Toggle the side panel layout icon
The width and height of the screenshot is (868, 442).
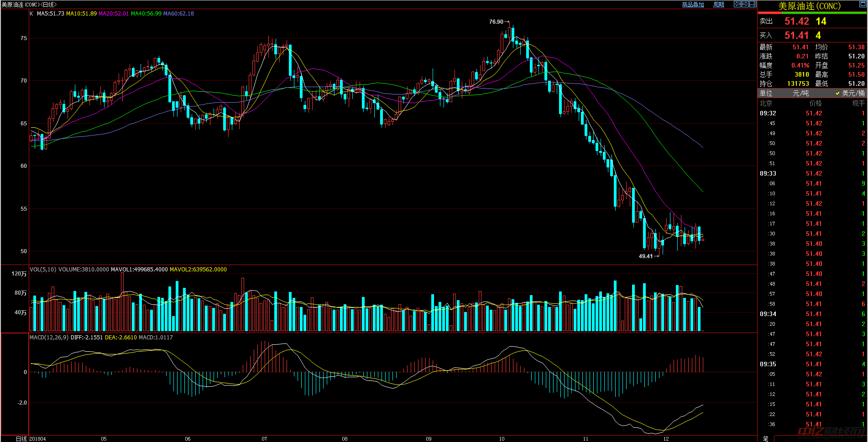coord(753,4)
